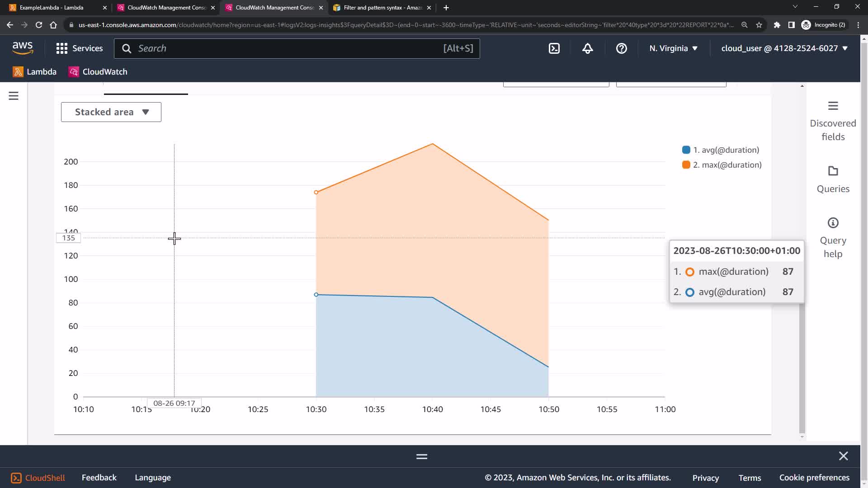Click the Feedback link in footer

point(99,478)
